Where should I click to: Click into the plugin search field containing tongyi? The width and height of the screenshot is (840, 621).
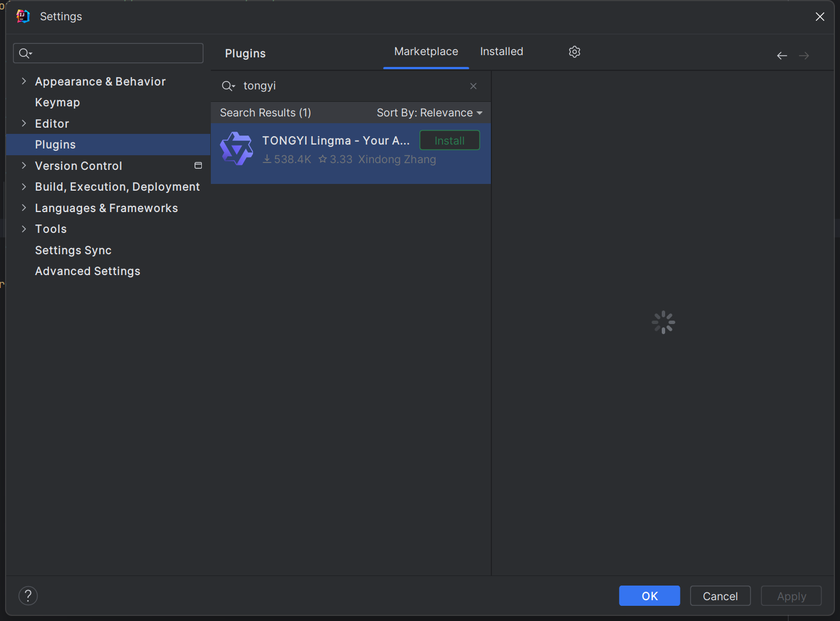click(351, 86)
